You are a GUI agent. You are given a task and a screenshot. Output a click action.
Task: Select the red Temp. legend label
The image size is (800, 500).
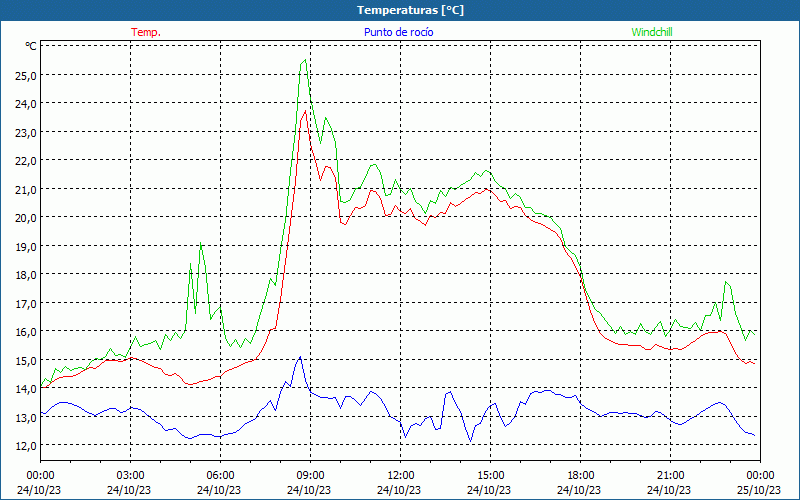pos(146,32)
